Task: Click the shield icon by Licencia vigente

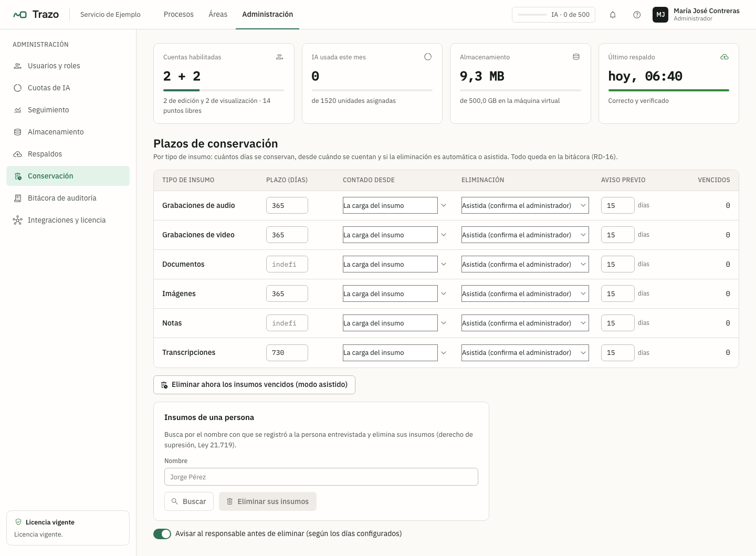Action: [x=18, y=522]
